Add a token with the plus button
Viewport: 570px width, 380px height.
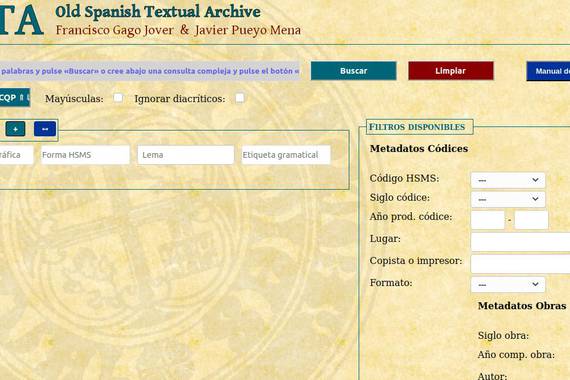15,129
